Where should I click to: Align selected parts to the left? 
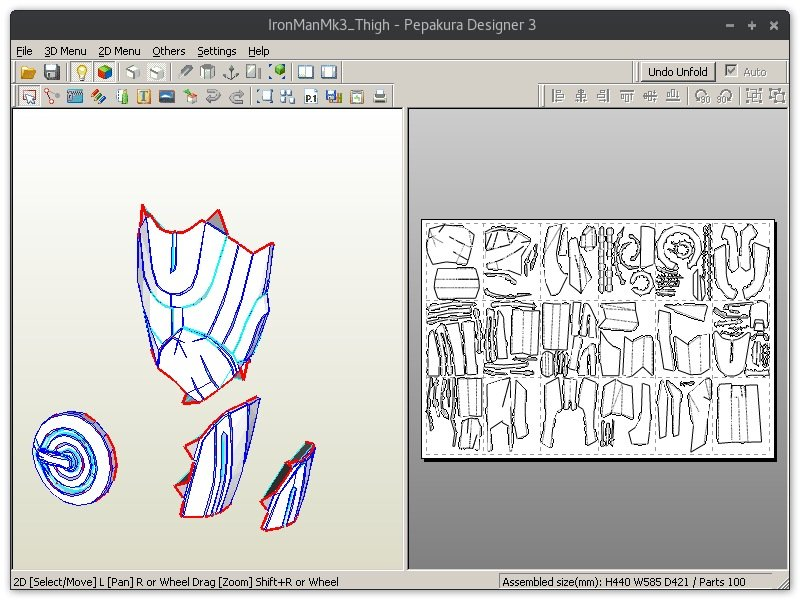(x=558, y=96)
